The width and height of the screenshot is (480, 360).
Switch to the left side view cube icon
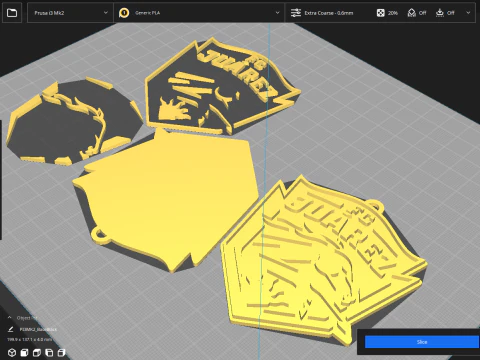coord(49,352)
